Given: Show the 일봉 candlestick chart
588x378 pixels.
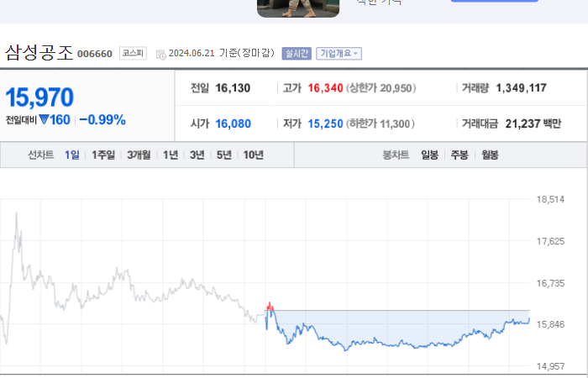Looking at the screenshot, I should coord(430,155).
